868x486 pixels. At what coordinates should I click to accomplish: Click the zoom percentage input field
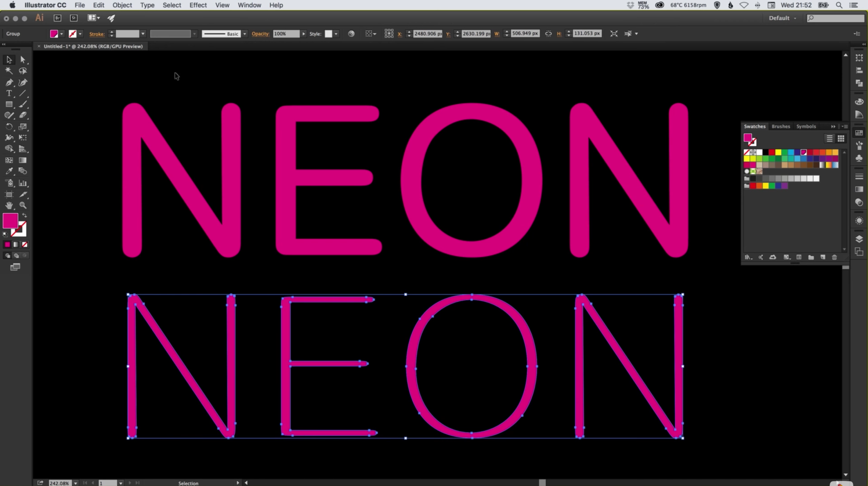[58, 483]
